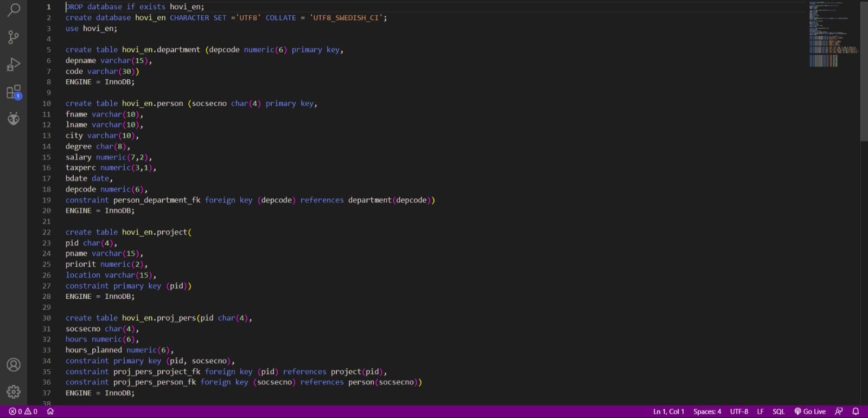Click 'hovi_en.proj_pers' table name
Viewport: 868px width, 418px height.
click(159, 318)
